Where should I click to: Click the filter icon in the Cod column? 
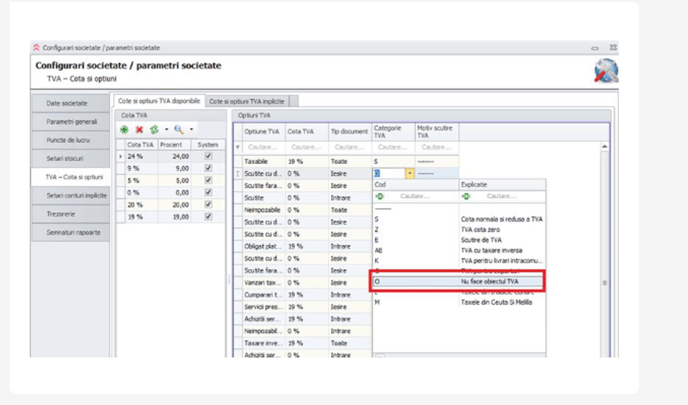pyautogui.click(x=380, y=196)
